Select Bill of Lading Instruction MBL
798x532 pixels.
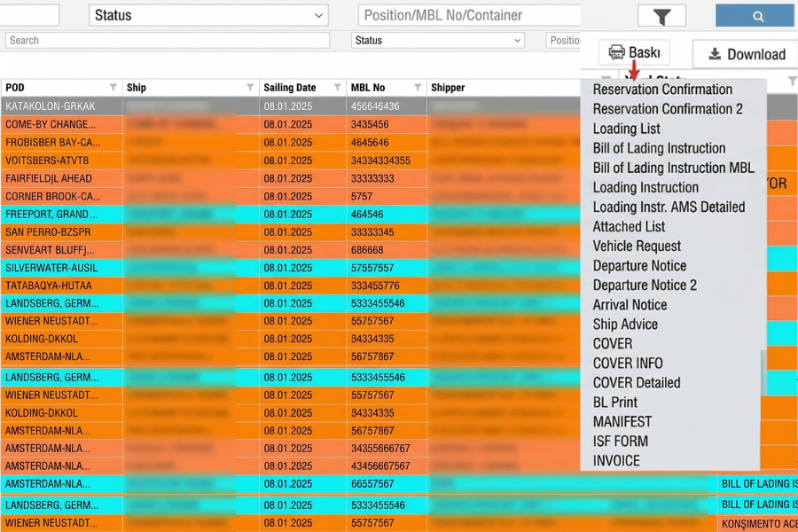(x=673, y=168)
